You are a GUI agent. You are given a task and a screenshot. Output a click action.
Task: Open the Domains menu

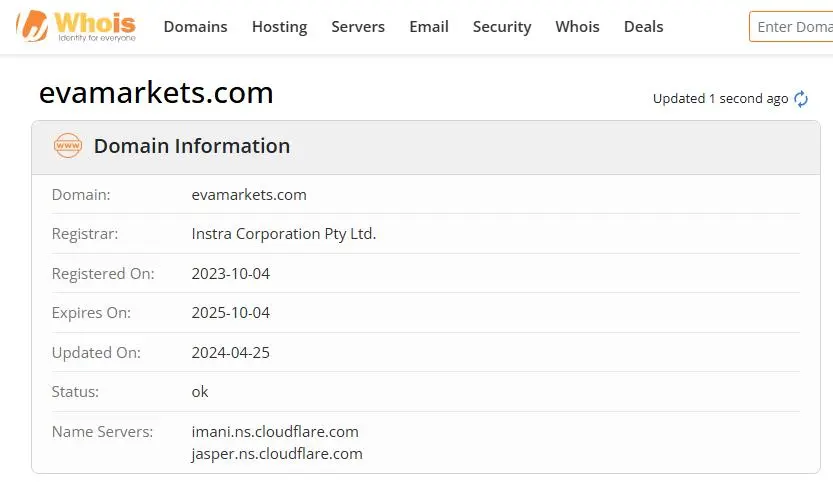[x=196, y=27]
